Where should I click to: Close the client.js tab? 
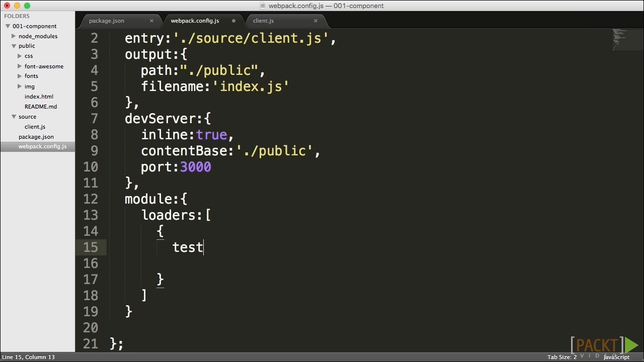(x=315, y=21)
